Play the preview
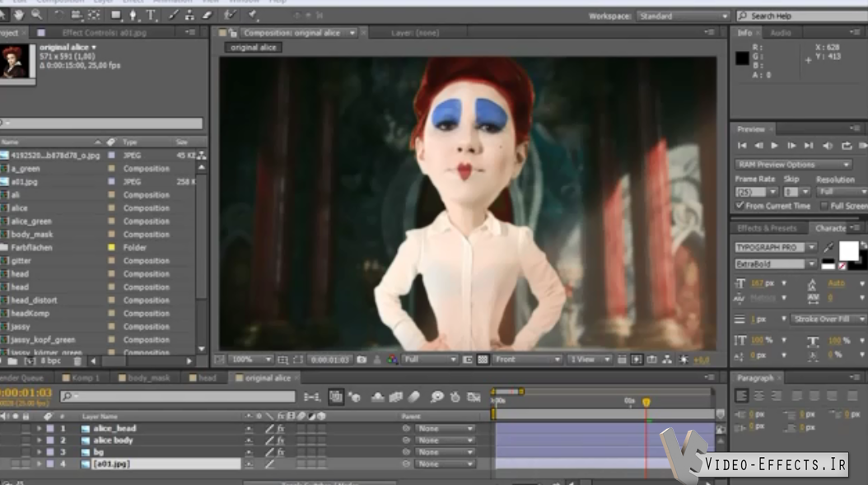Viewport: 868px width, 485px height. click(x=774, y=146)
